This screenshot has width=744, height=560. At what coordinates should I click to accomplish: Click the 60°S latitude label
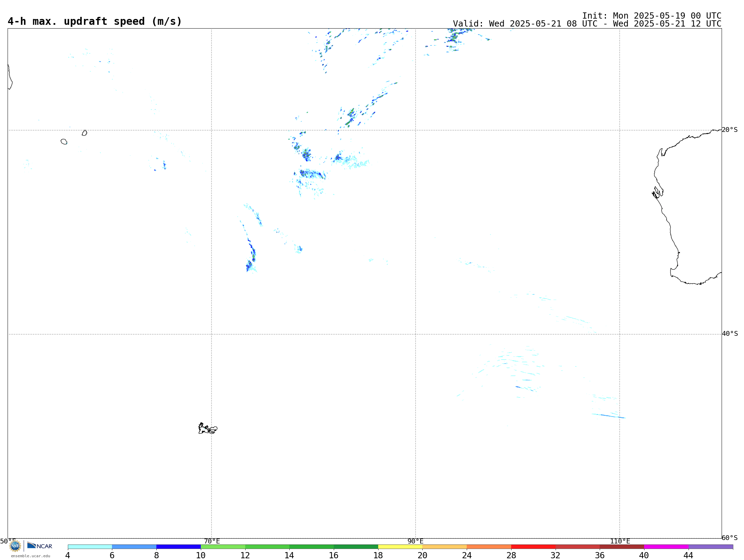coord(730,538)
